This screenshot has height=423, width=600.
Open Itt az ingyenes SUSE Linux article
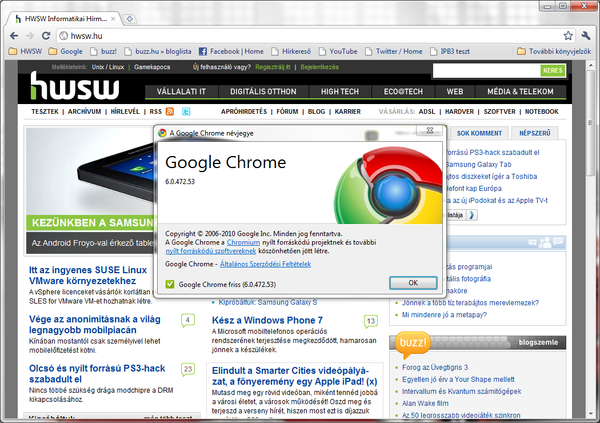[88, 276]
